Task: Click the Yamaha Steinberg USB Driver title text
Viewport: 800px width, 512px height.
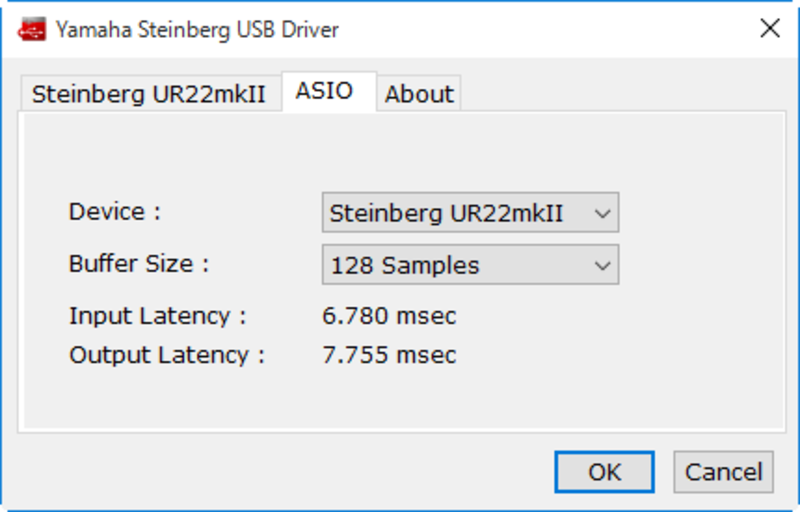Action: pos(197,30)
